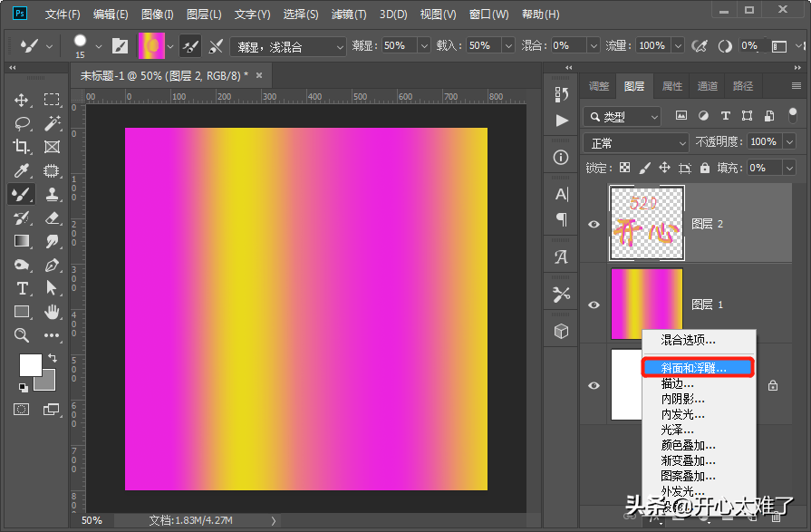Image resolution: width=811 pixels, height=532 pixels.
Task: Select the Eyedropper tool
Action: (22, 170)
